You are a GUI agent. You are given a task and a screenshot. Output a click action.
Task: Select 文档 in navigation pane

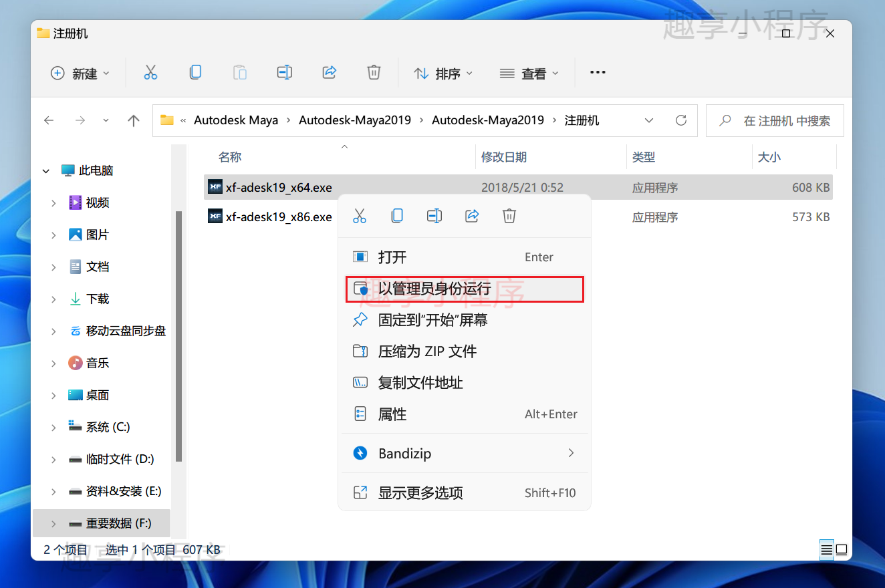coord(98,267)
